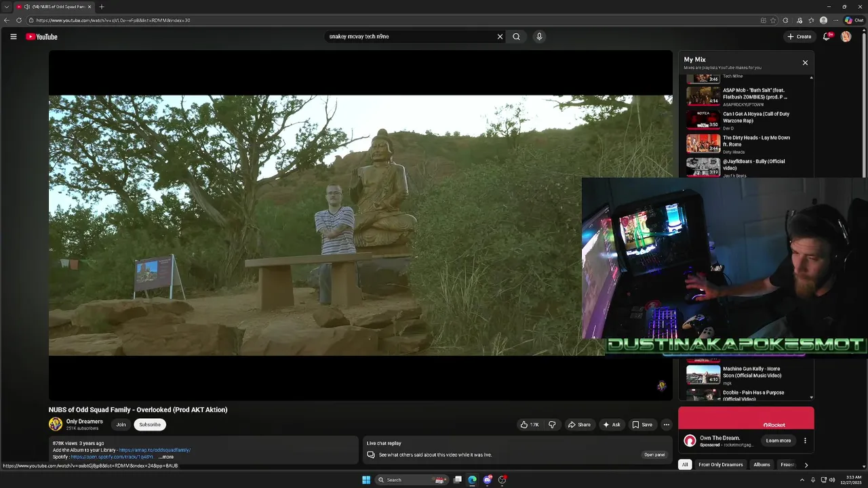Open the YouTube hamburger guide menu
Screen dimensions: 868x488
tap(13, 37)
